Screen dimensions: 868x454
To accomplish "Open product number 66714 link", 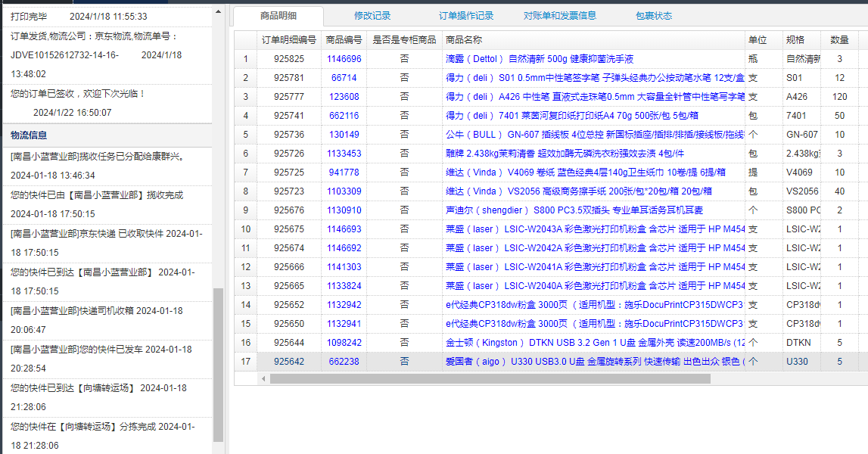I will pos(344,78).
